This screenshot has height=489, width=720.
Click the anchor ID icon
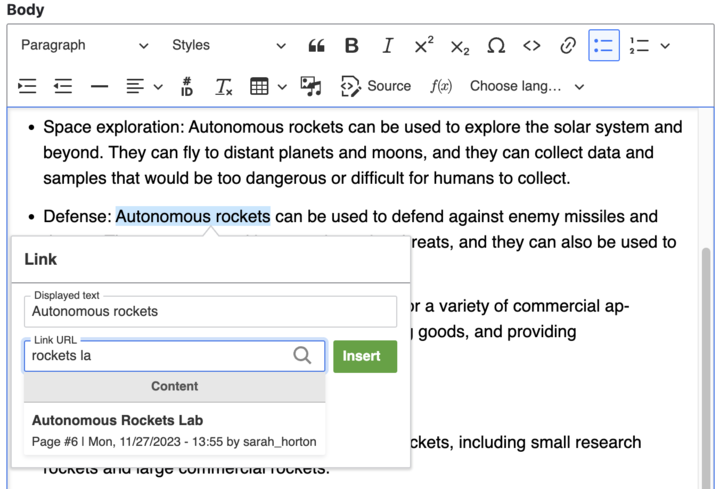187,86
